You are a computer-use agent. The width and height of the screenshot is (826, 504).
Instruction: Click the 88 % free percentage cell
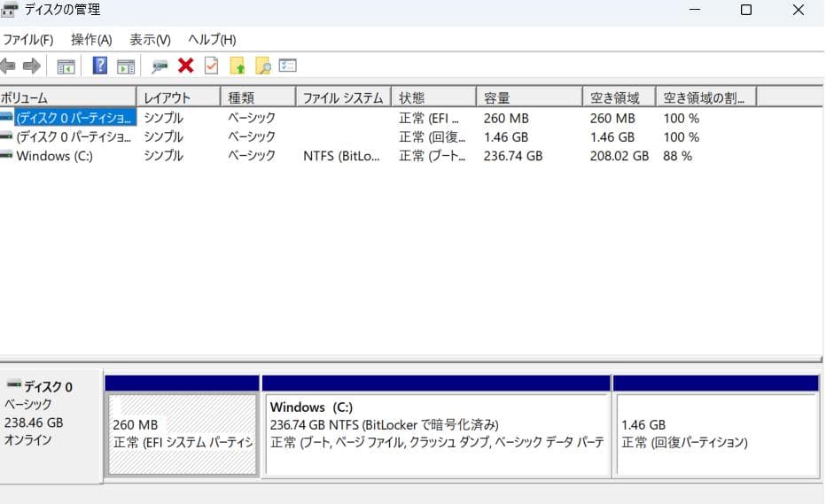[677, 156]
